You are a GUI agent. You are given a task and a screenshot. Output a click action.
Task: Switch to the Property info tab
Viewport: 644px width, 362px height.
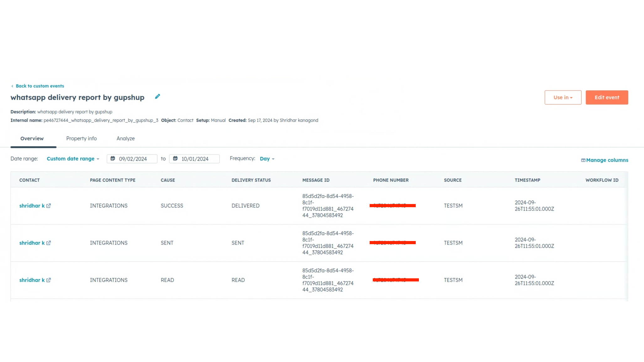click(x=82, y=139)
